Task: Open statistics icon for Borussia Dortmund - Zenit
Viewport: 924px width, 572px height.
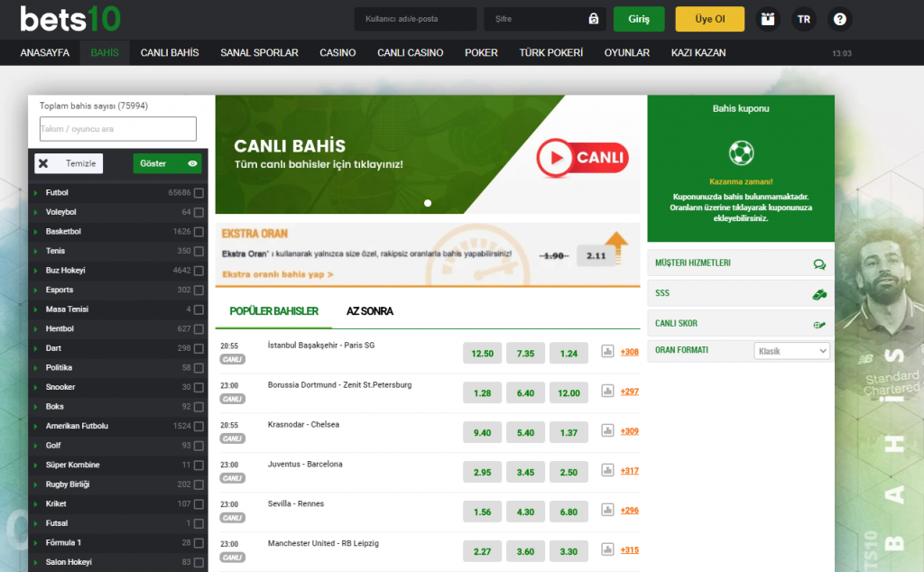Action: coord(607,391)
